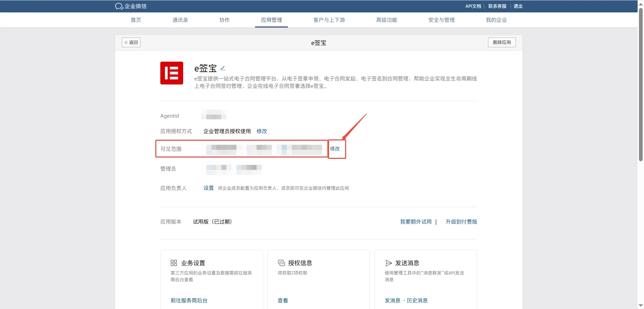Click the vertical scrollbar thumb
This screenshot has width=644, height=309.
point(641,84)
